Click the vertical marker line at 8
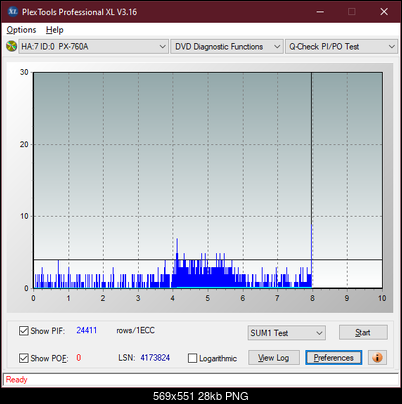Viewport: 402px width, 404px height. tap(311, 180)
